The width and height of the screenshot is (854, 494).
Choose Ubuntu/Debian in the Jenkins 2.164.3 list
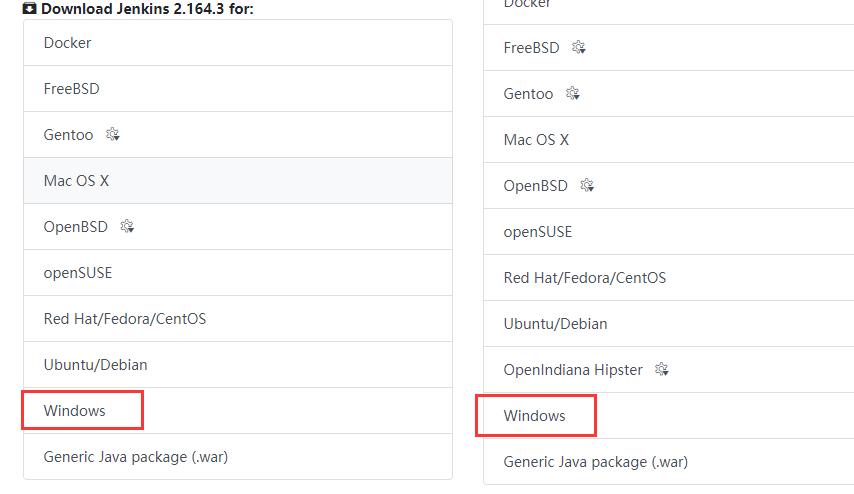pos(96,365)
